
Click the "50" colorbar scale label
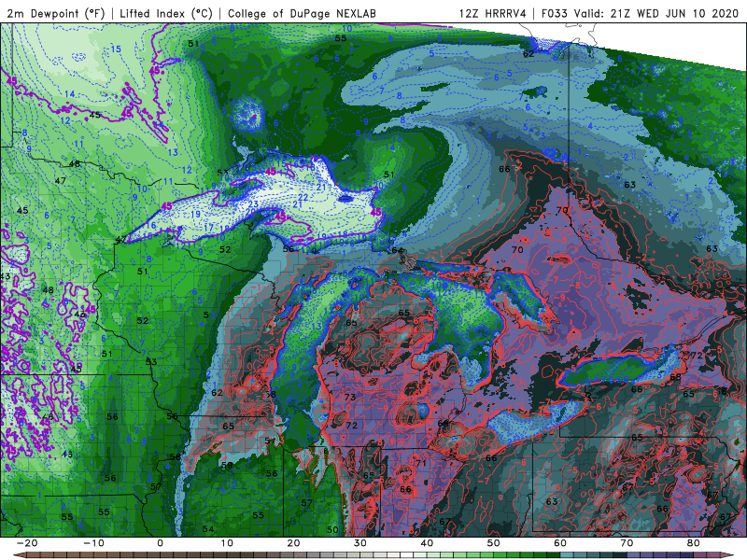click(494, 543)
